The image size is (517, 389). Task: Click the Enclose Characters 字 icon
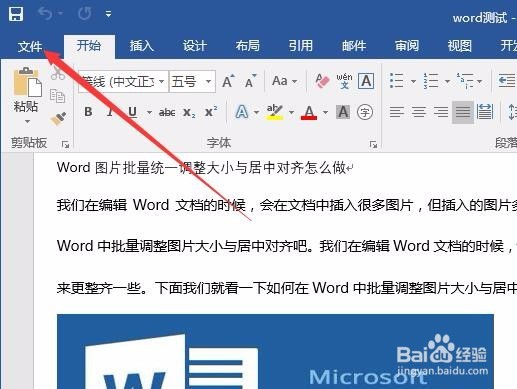(x=365, y=112)
